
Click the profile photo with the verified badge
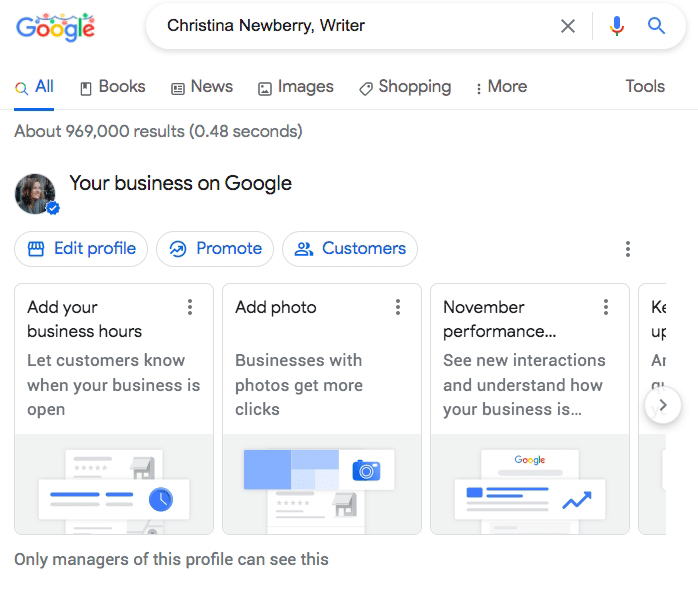pyautogui.click(x=36, y=194)
